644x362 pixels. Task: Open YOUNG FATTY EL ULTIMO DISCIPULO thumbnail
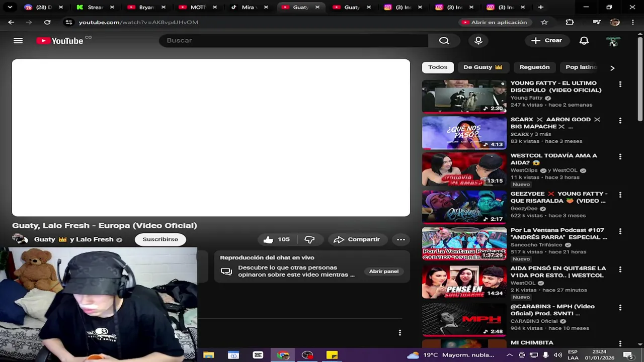click(x=464, y=96)
